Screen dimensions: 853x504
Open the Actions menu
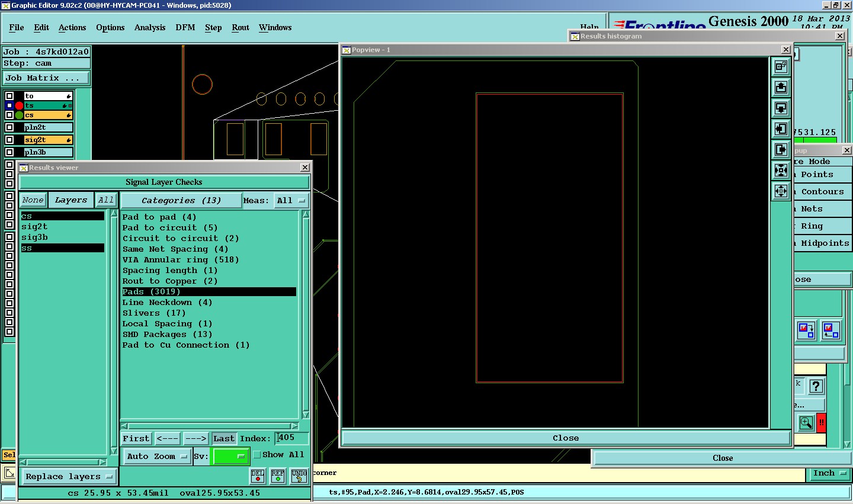72,27
